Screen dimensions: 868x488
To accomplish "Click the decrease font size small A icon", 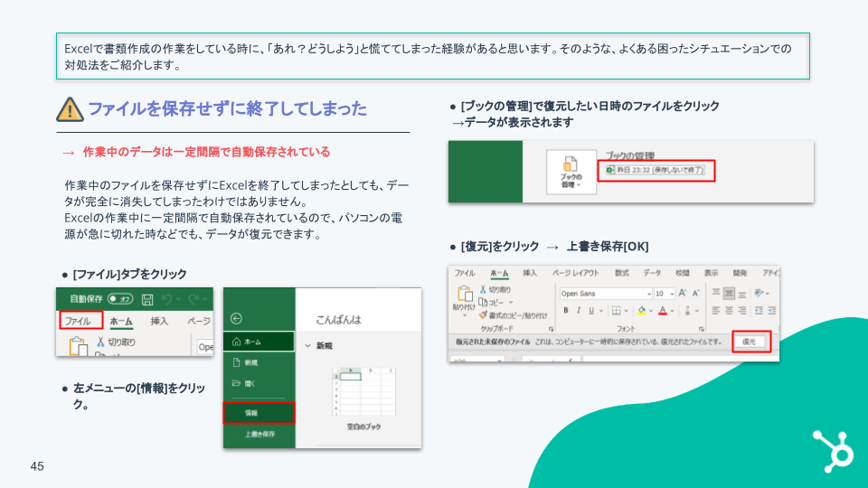I will click(x=696, y=293).
